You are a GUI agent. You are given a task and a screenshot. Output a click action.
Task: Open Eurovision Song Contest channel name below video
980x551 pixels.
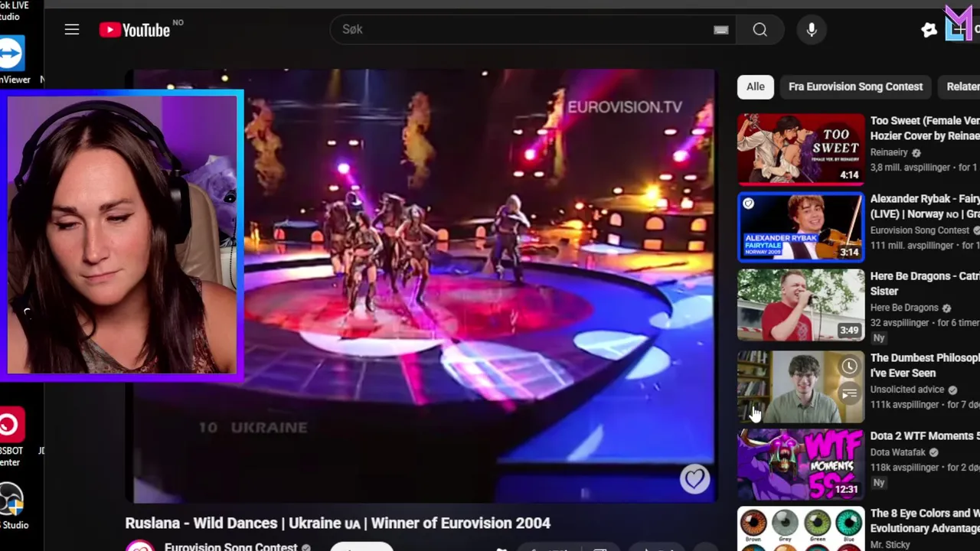pyautogui.click(x=230, y=546)
